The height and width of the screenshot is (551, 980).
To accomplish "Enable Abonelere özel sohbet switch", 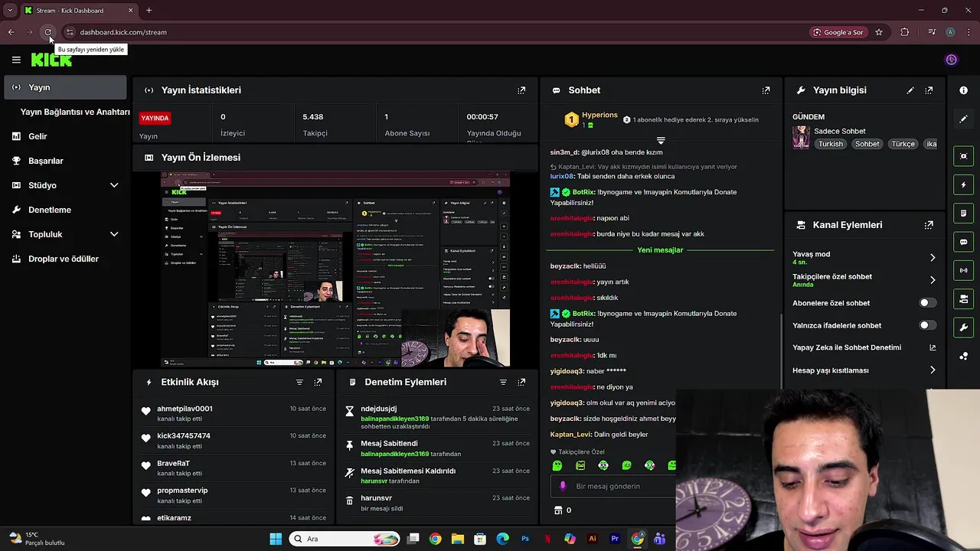I will click(x=927, y=303).
